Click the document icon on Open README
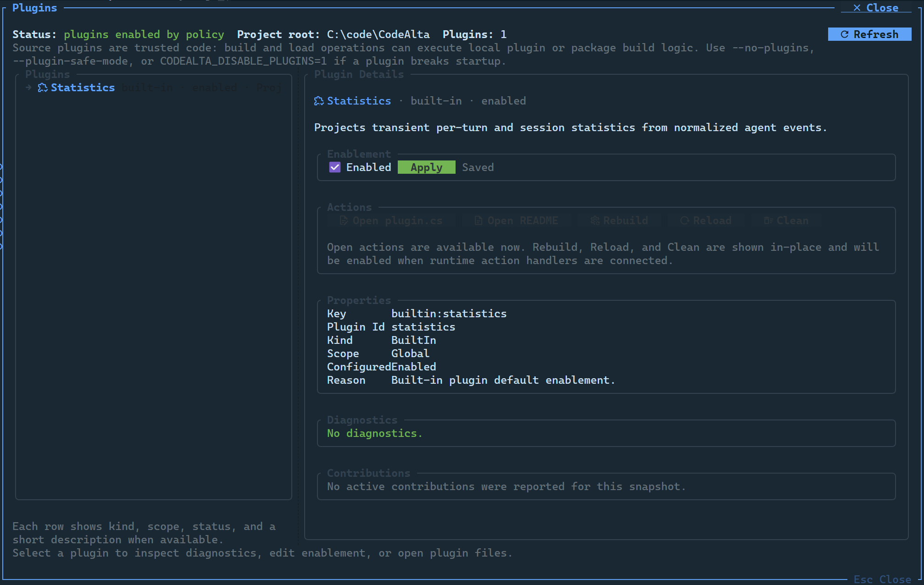The image size is (924, 585). (x=478, y=221)
